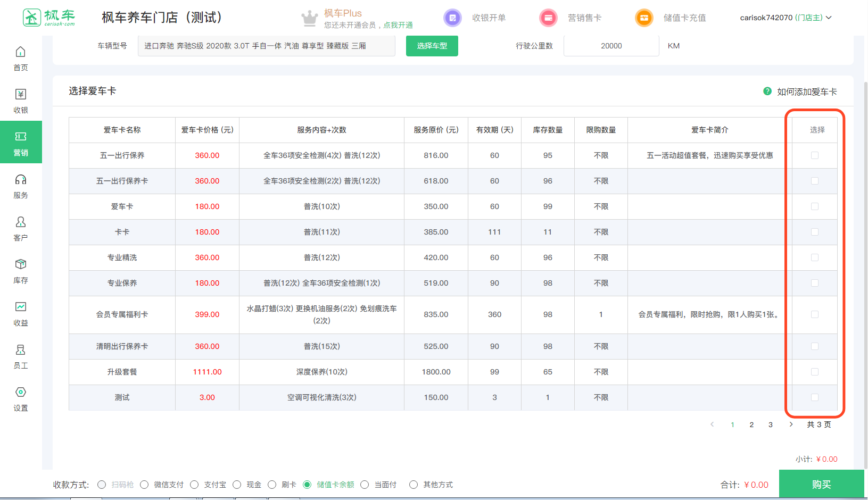Screen dimensions: 868x500
Task: Go to 客户 customer sidebar icon
Action: coord(20,222)
